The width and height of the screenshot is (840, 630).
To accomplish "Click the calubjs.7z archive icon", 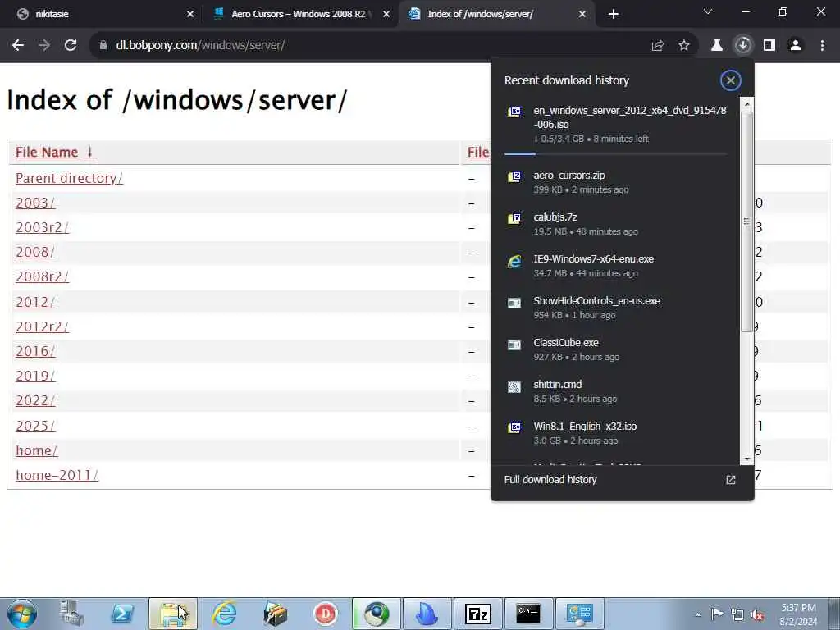I will [x=514, y=218].
